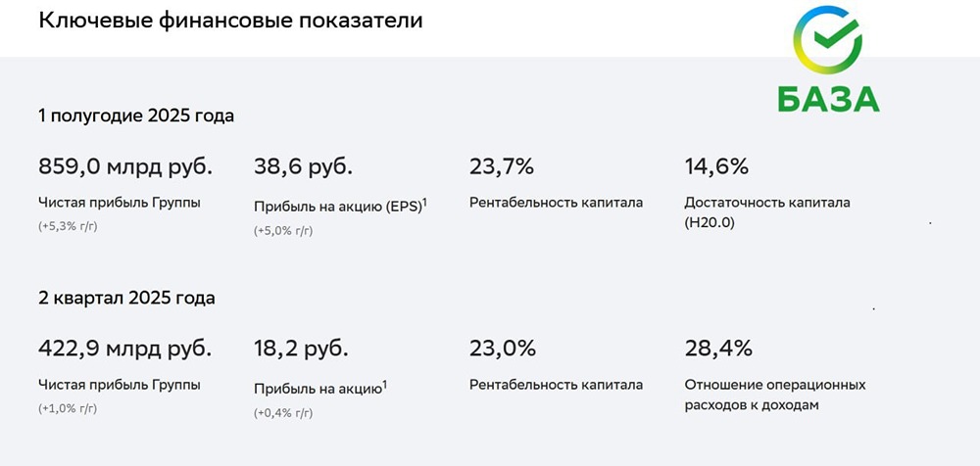Click the 23,0% quarterly return value

pyautogui.click(x=503, y=349)
